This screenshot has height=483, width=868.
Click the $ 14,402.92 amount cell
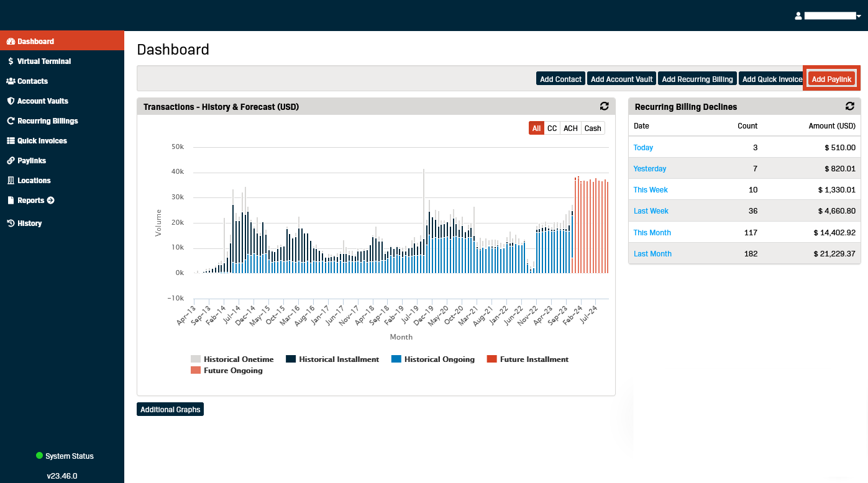click(834, 233)
